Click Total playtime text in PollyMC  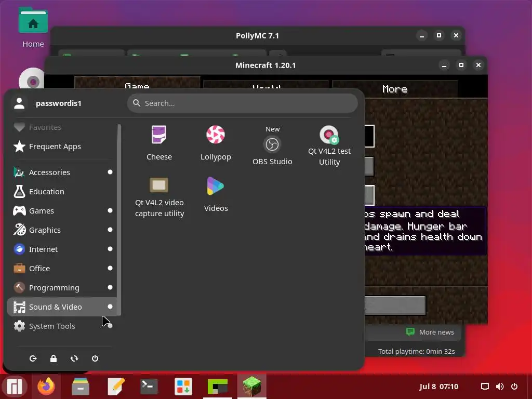click(416, 352)
